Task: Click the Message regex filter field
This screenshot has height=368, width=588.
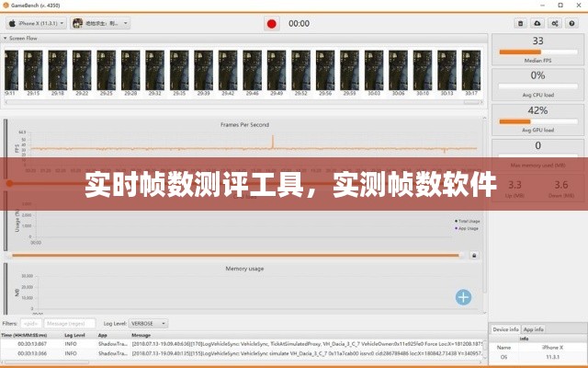Action: [x=71, y=323]
